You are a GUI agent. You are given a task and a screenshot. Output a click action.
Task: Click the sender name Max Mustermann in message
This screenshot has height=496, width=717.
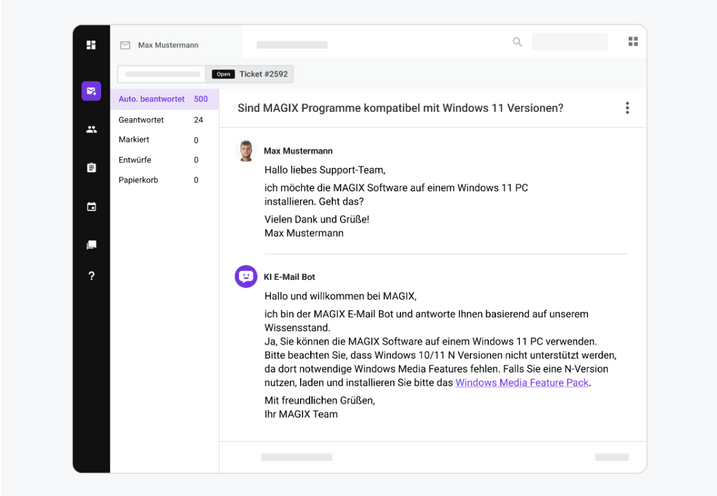[298, 151]
